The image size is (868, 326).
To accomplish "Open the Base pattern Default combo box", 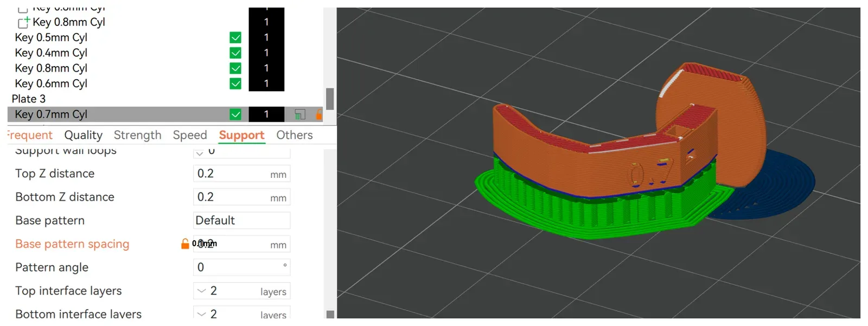I will [241, 220].
